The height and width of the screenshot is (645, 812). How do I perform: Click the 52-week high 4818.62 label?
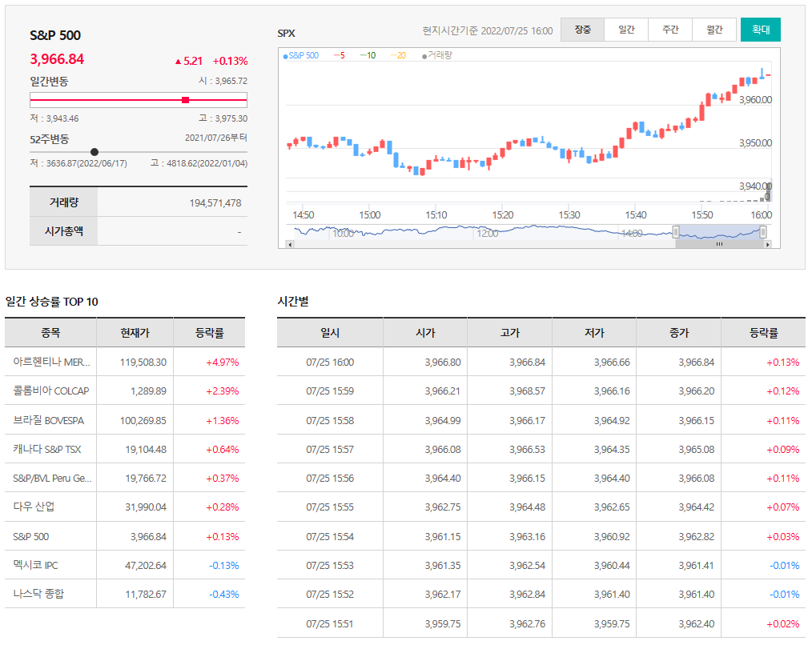tap(199, 163)
